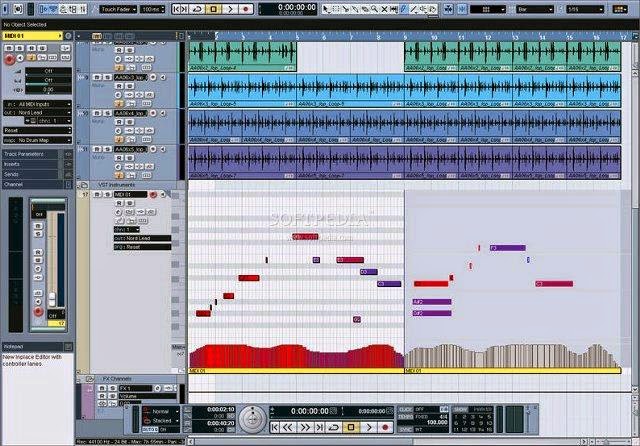
Task: Open the 'map: No Drum Map' dropdown
Action: pyautogui.click(x=38, y=140)
